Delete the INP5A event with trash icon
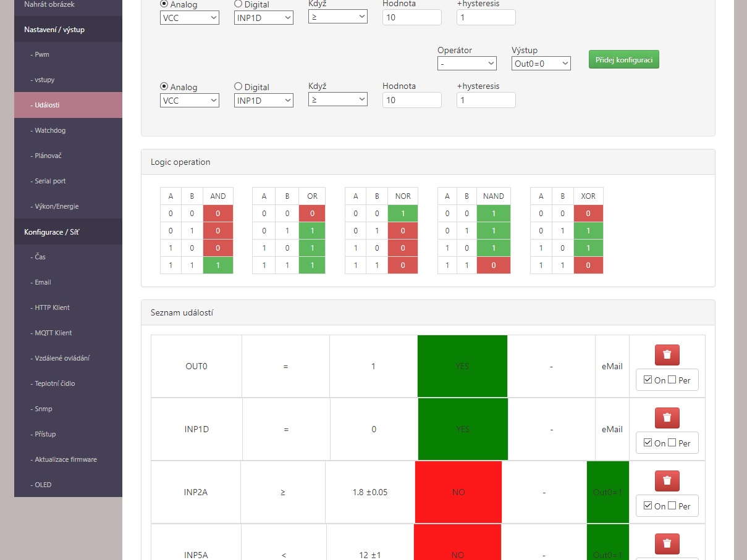Image resolution: width=747 pixels, height=560 pixels. click(667, 544)
